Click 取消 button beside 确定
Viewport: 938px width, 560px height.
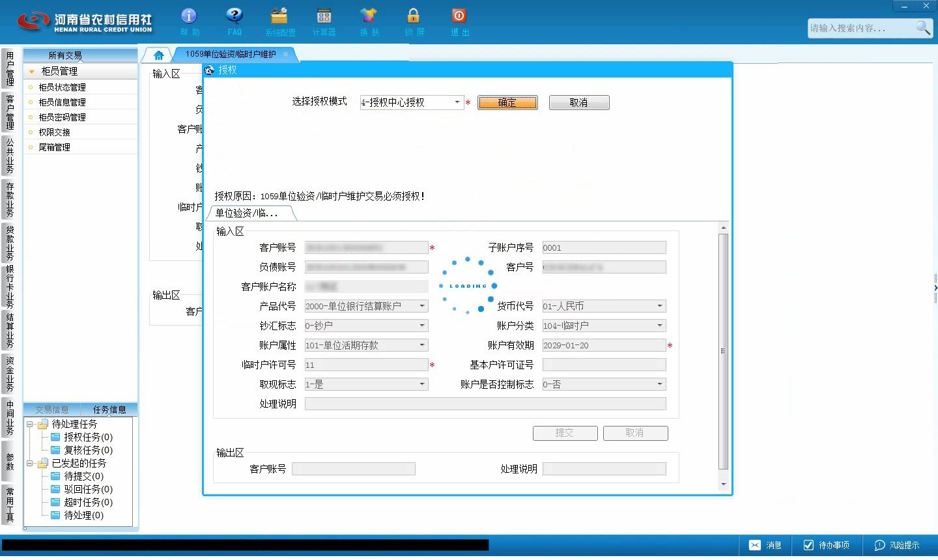coord(579,102)
